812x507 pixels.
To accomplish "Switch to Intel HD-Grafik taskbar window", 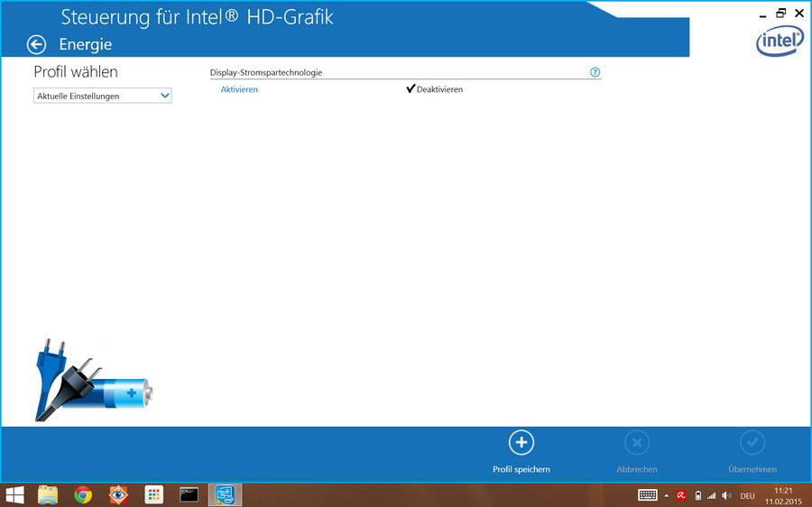I will coord(225,495).
